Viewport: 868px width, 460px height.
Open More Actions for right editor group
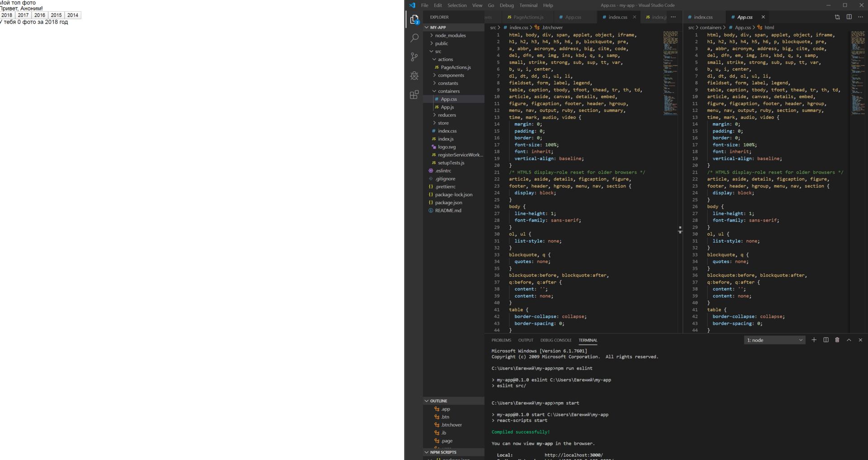860,17
